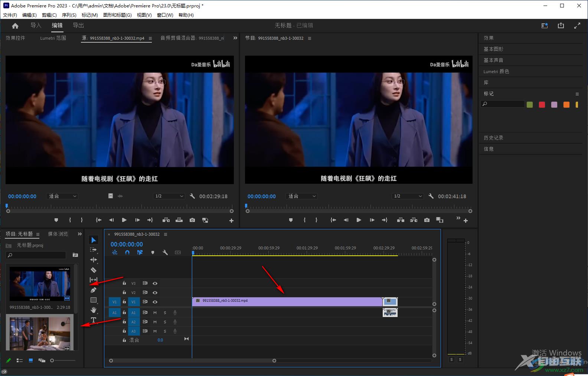588x376 pixels.
Task: Open Source panel hamburger menu
Action: [x=150, y=38]
